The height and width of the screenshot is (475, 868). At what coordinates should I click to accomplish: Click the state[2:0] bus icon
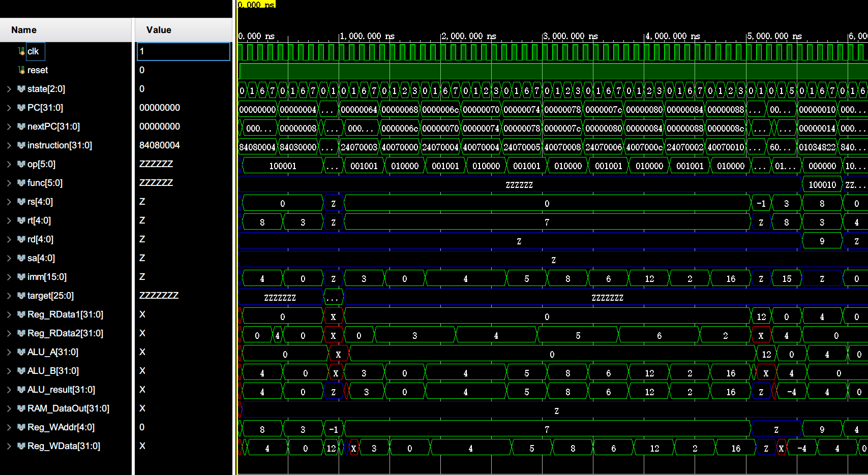coord(21,89)
